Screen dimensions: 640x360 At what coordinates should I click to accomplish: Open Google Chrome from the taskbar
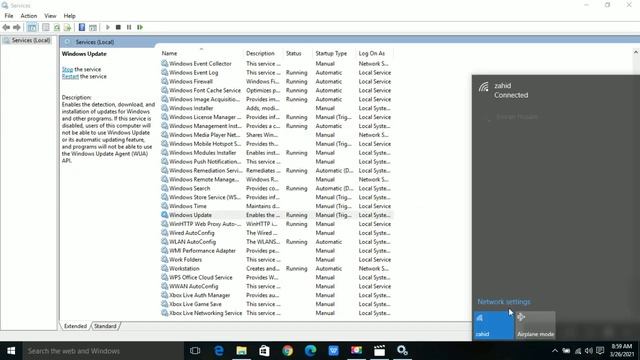coord(287,351)
